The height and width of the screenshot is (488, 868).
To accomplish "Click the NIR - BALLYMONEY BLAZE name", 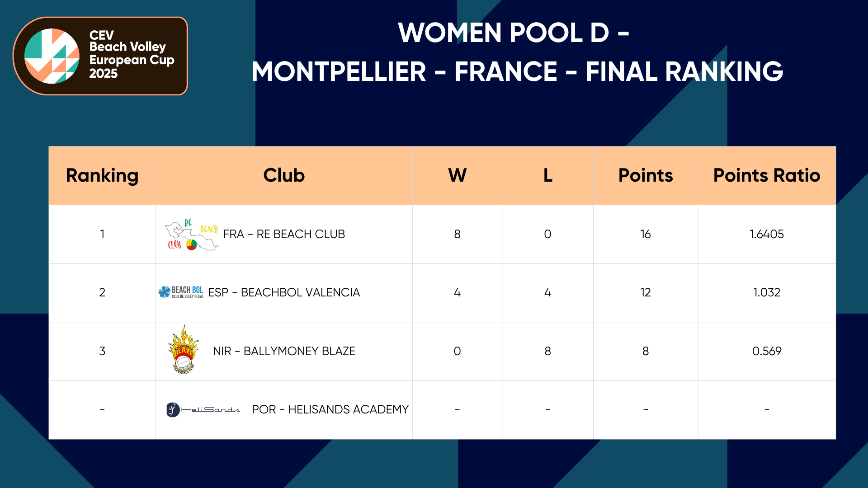I will pyautogui.click(x=284, y=351).
